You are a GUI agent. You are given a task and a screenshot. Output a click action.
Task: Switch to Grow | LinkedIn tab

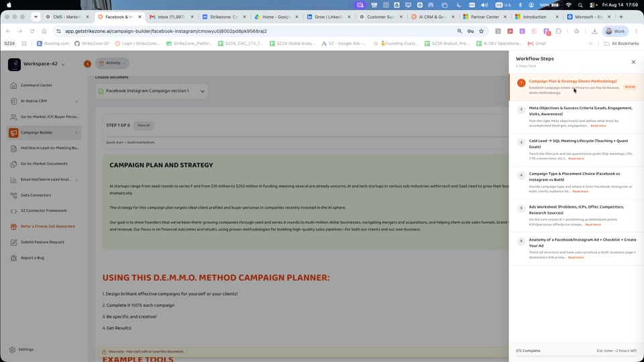[329, 17]
